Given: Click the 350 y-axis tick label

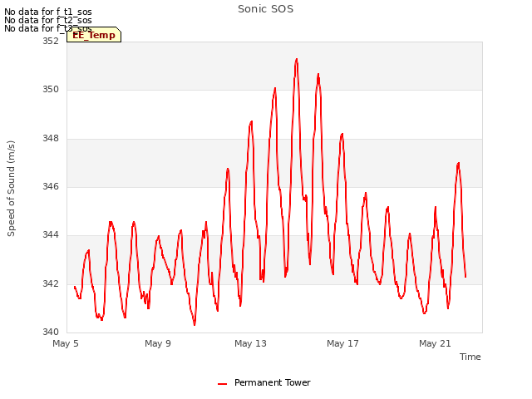Looking at the screenshot, I should [x=51, y=90].
